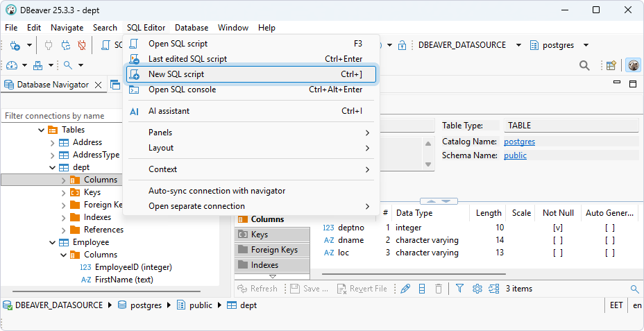Open the DBEAVER_DATASOURCE dropdown arrow
Screen dimensions: 644x331
coord(518,45)
